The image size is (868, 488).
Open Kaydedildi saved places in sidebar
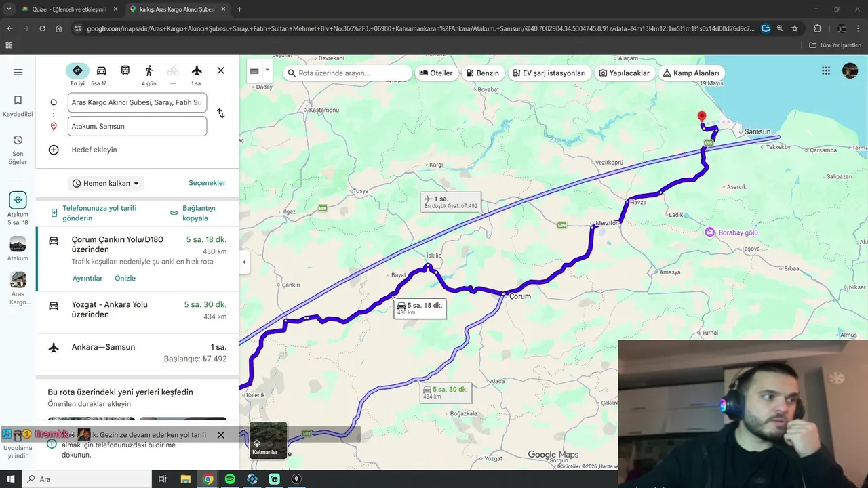pyautogui.click(x=18, y=106)
